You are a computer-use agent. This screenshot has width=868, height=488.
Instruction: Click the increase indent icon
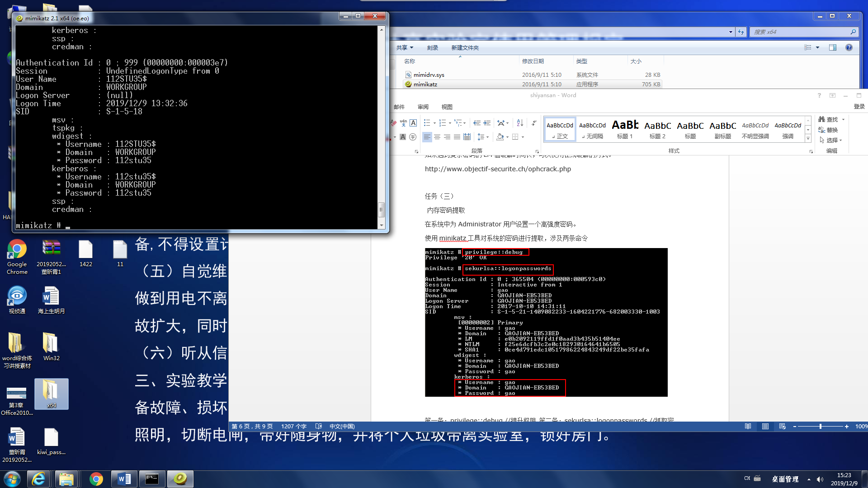point(487,123)
